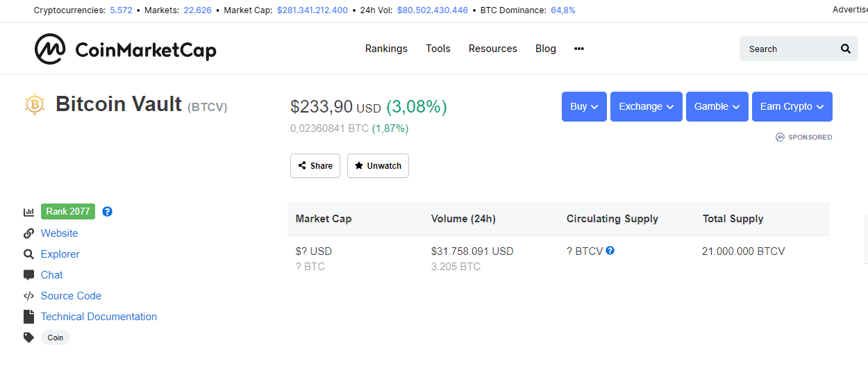This screenshot has height=382, width=868.
Task: Click the Bitcoin Vault coin icon
Action: (x=34, y=104)
